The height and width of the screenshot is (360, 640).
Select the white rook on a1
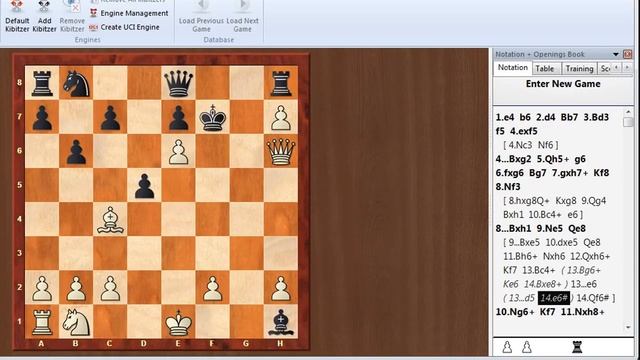(x=42, y=322)
